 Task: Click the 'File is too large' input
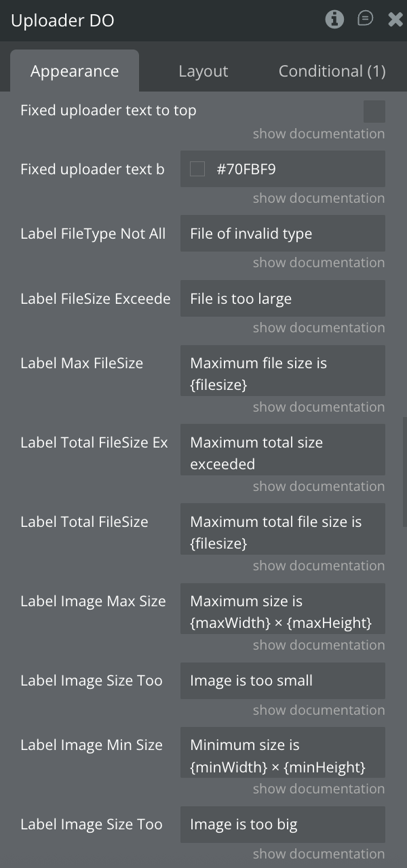tap(282, 299)
